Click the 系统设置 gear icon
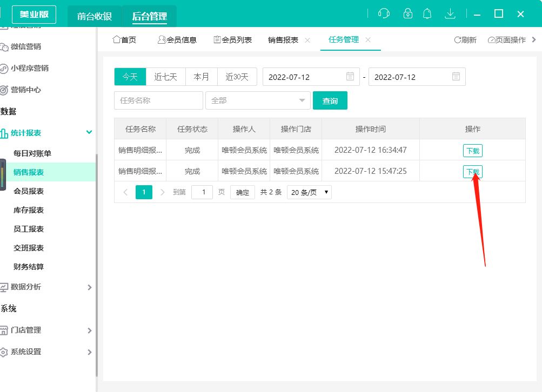The image size is (542, 392). click(x=4, y=352)
